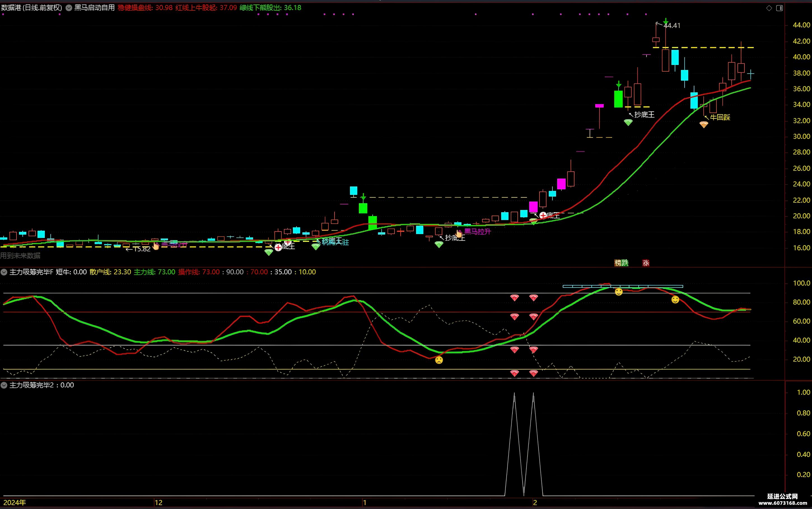This screenshot has width=812, height=509.
Task: Click the cyan bar band above oscillator peak
Action: 623,286
